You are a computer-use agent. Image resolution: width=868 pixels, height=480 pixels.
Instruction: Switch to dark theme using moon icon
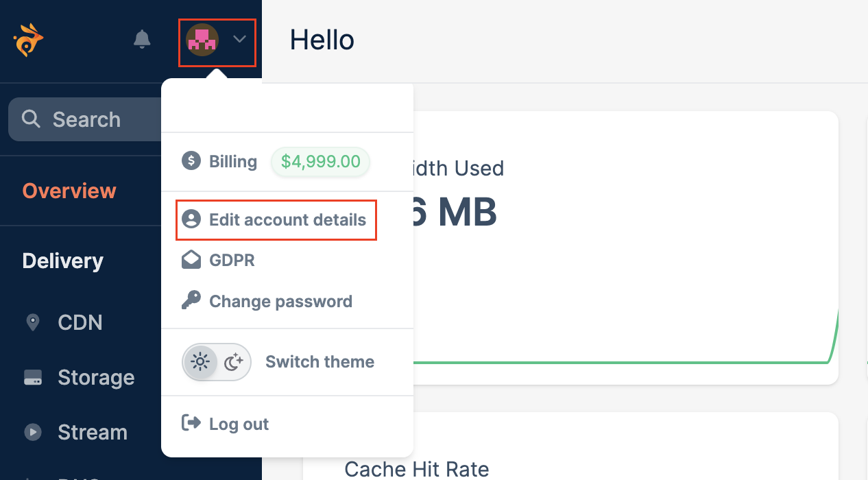click(234, 362)
